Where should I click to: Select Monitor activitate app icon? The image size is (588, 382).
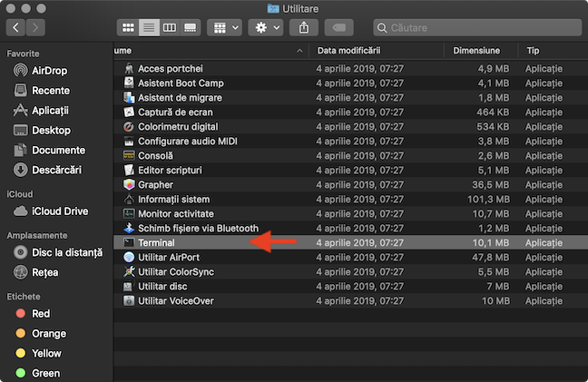[x=129, y=213]
